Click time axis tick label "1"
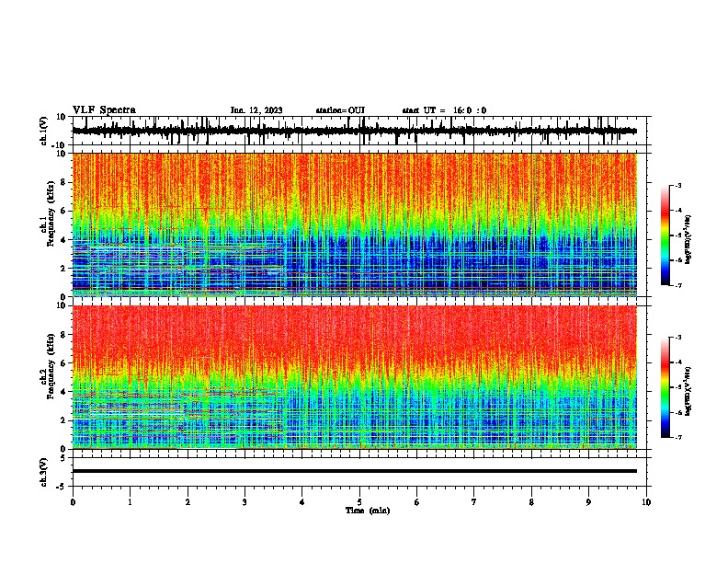The image size is (728, 563). coord(130,502)
